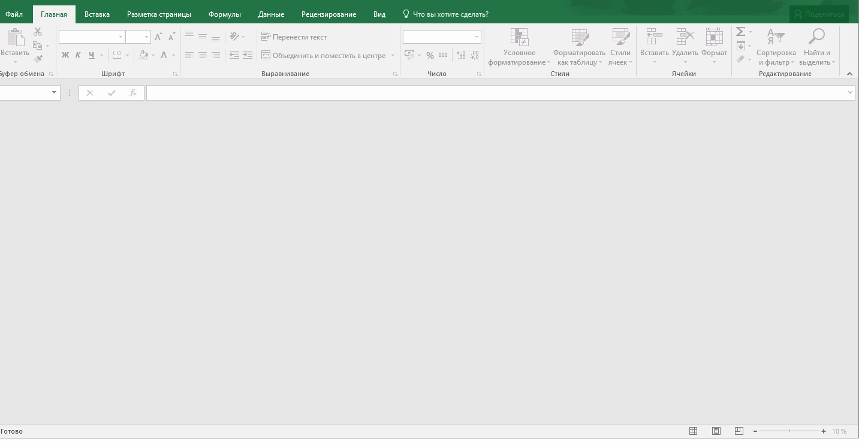Open the Данные tab
The image size is (868, 445).
[271, 14]
